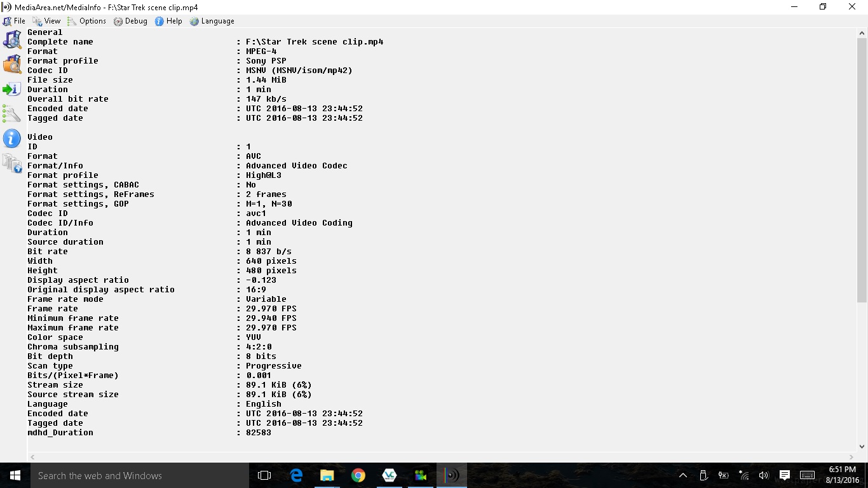Open the Debug menu
The width and height of the screenshot is (868, 488).
click(x=130, y=21)
